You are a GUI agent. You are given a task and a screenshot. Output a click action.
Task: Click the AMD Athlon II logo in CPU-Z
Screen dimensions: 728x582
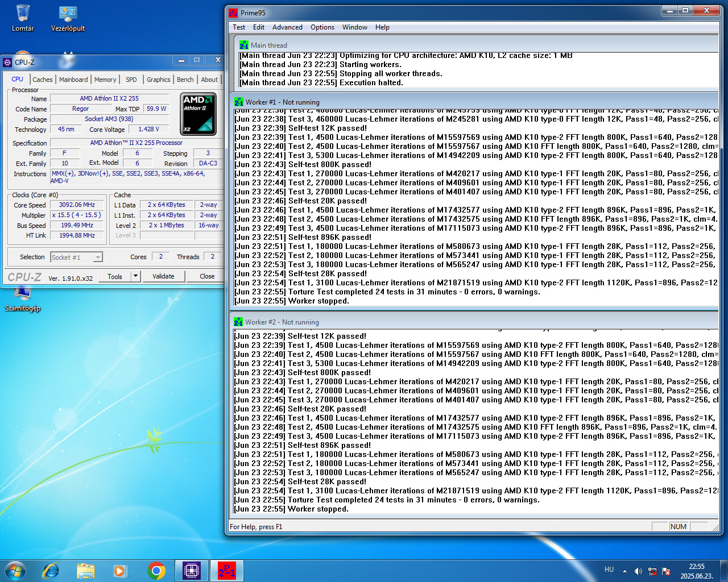pyautogui.click(x=198, y=114)
